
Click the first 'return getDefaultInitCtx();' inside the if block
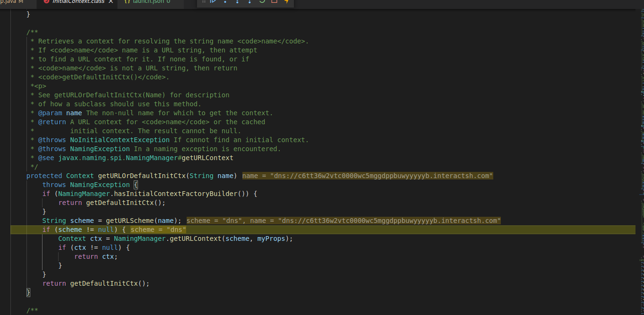(x=112, y=203)
